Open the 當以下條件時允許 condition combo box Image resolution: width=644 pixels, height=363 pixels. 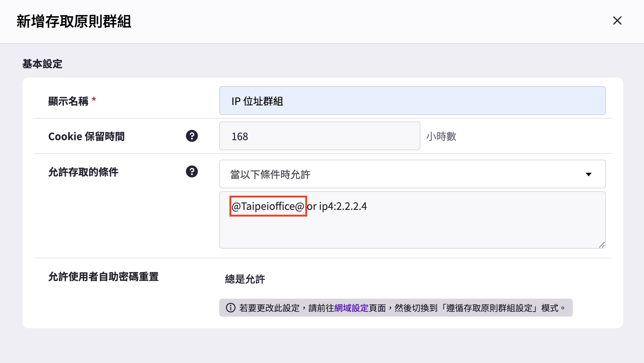pos(412,174)
